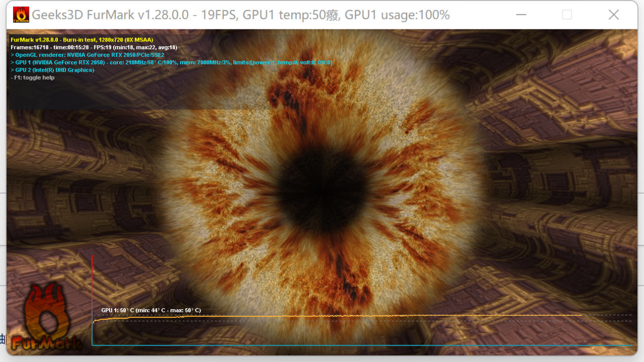Click the FurMark icon in the title bar
Image resolution: width=644 pixels, height=362 pixels.
pos(20,15)
